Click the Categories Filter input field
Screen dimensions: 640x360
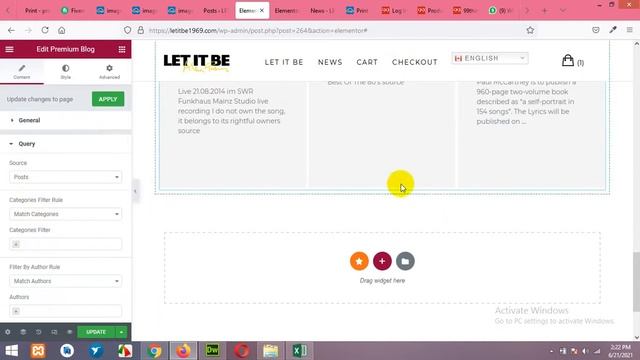pos(65,244)
